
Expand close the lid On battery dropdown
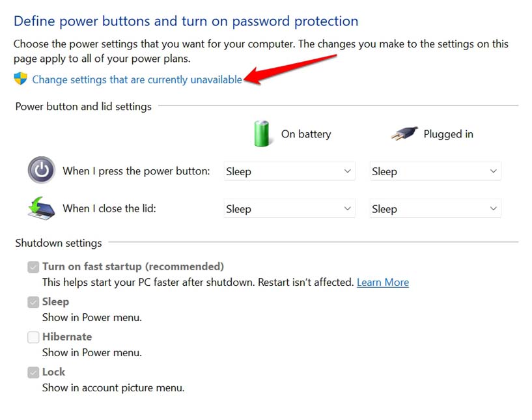coord(289,209)
